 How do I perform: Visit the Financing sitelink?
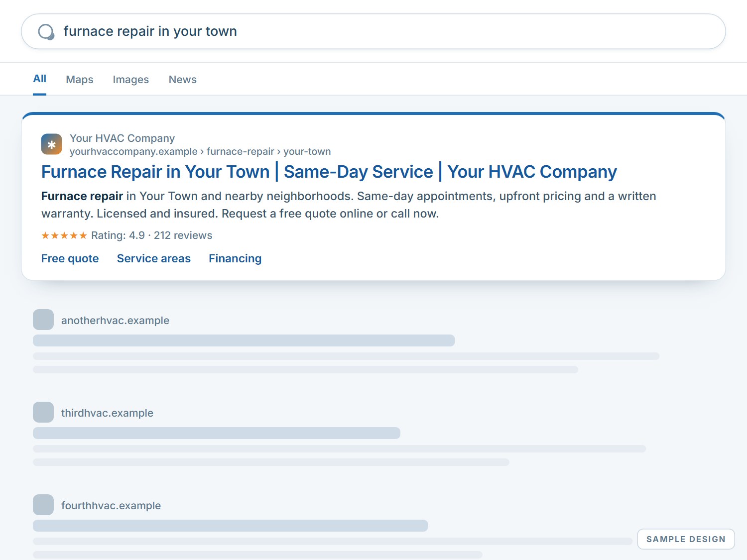click(235, 258)
